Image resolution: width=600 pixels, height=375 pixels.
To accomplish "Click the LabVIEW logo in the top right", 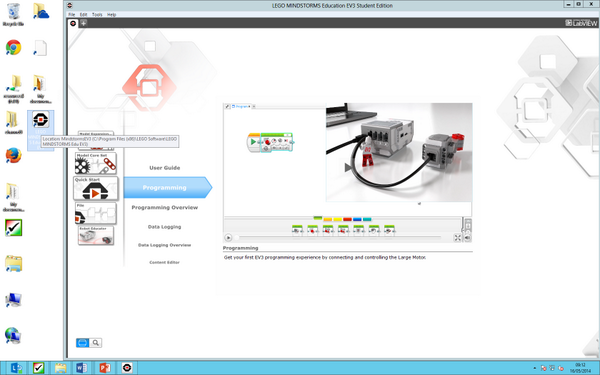I will click(x=581, y=23).
